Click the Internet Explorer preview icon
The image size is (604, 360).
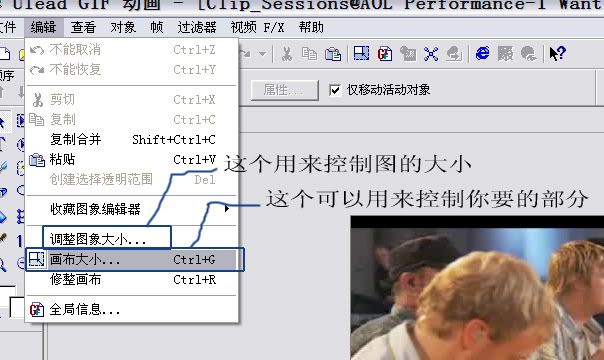coord(483,53)
